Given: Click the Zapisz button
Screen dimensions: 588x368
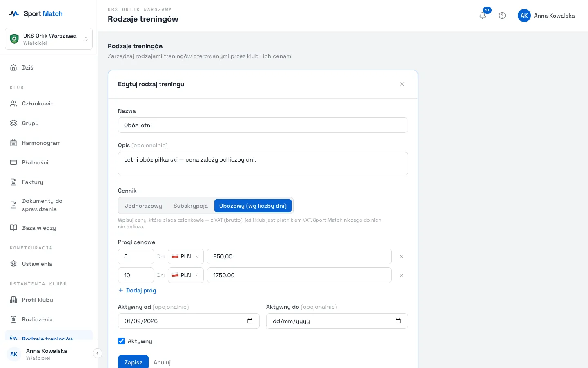Looking at the screenshot, I should click(133, 362).
